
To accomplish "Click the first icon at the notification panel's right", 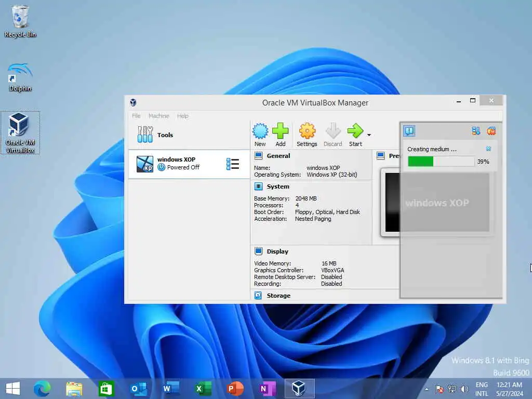I will [x=476, y=130].
